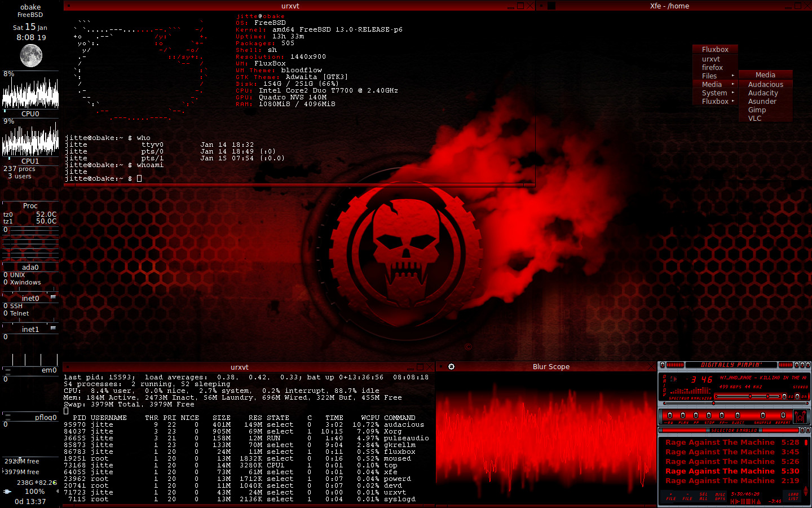Click the battery plug icon in gkrellm

[x=7, y=491]
